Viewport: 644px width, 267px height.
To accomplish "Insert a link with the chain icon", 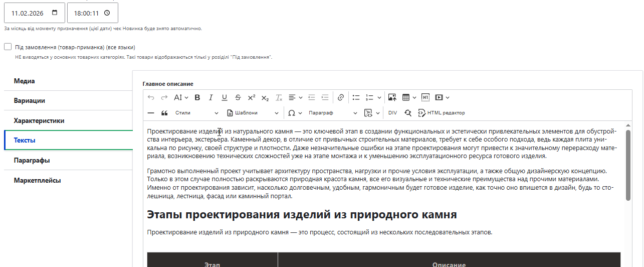I will click(341, 97).
